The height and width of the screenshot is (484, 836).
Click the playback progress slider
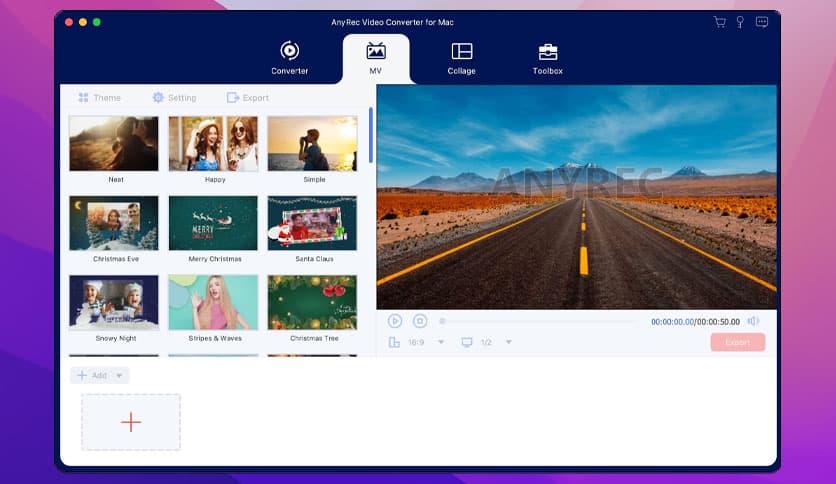click(x=537, y=321)
